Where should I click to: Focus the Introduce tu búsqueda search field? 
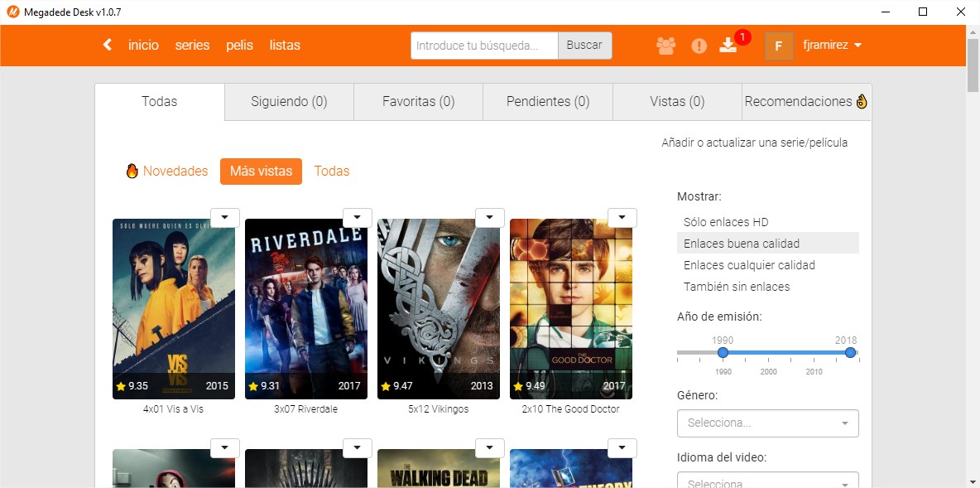click(x=484, y=45)
